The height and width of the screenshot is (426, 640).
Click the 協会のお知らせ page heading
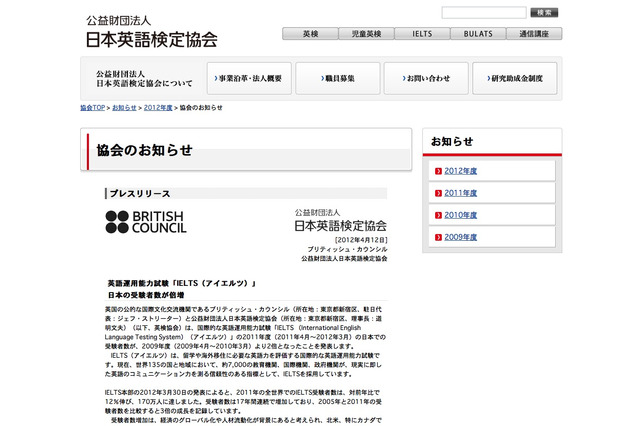(x=144, y=150)
